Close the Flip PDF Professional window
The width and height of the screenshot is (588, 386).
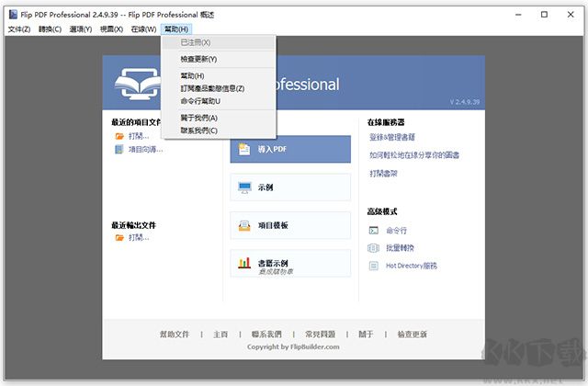(x=571, y=15)
